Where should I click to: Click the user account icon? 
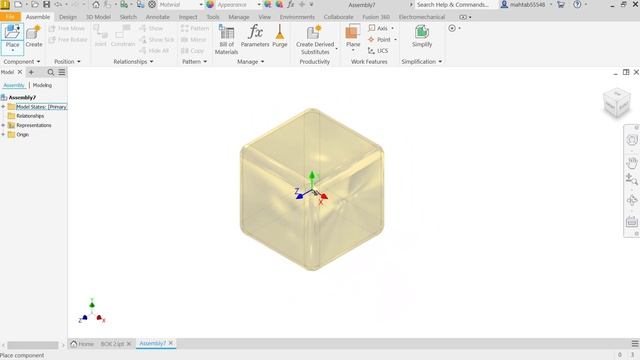[x=504, y=4]
